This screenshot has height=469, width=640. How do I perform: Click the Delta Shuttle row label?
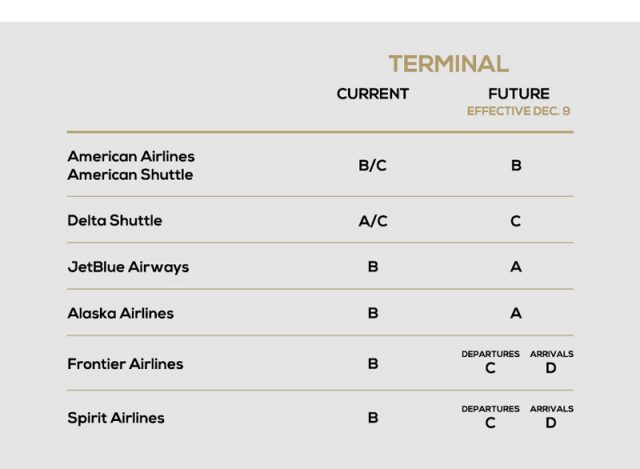[x=114, y=220]
